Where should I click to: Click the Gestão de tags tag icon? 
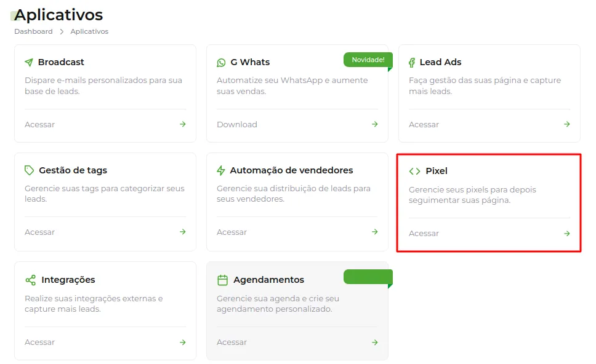click(x=30, y=170)
